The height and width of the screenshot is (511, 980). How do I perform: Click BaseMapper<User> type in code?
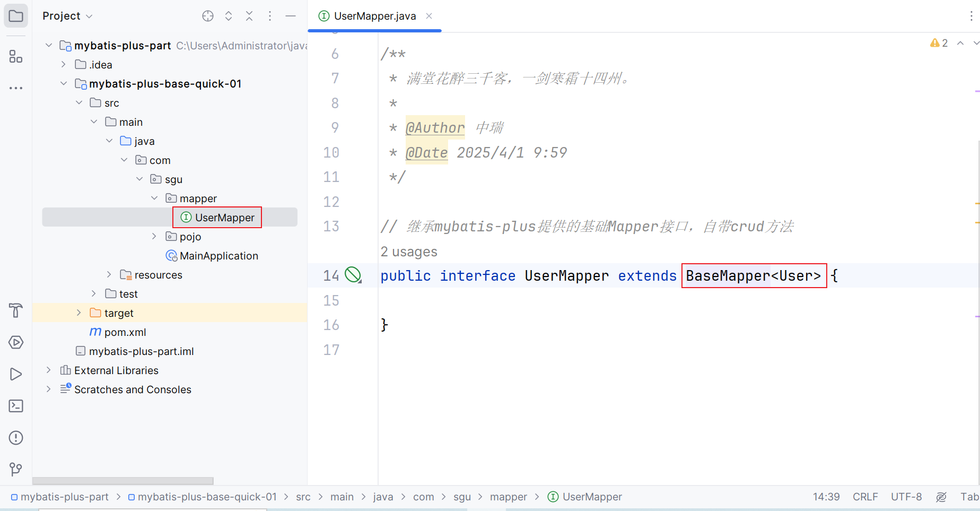click(754, 276)
